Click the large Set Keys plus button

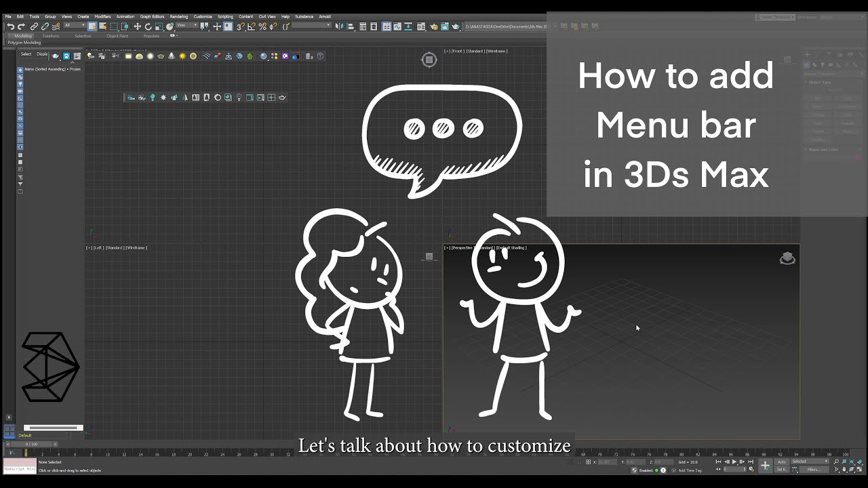click(766, 466)
